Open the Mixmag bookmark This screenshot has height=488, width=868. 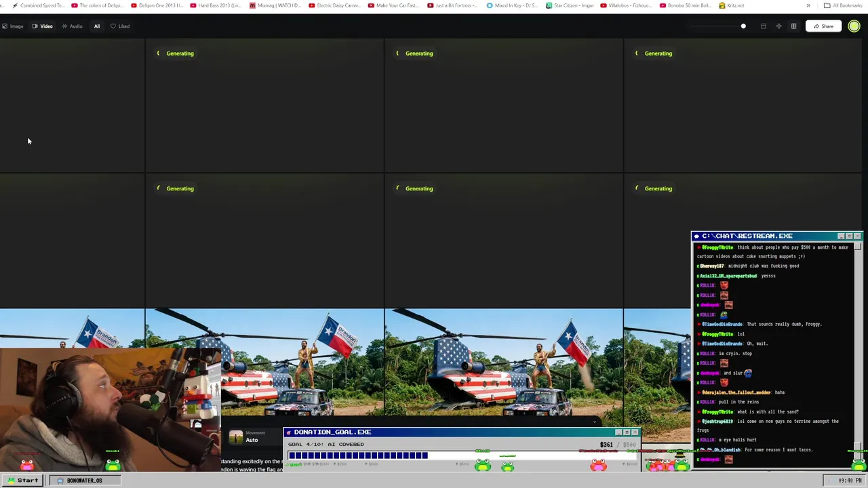(x=275, y=5)
